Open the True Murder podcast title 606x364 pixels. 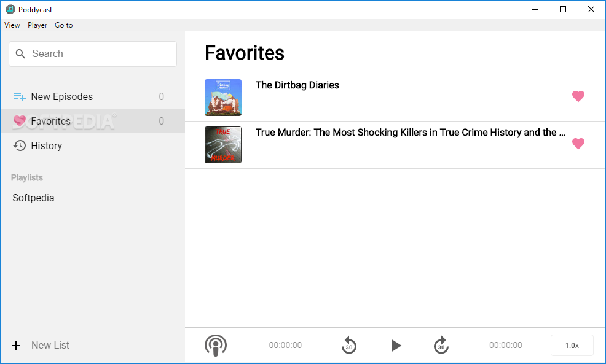tap(411, 133)
